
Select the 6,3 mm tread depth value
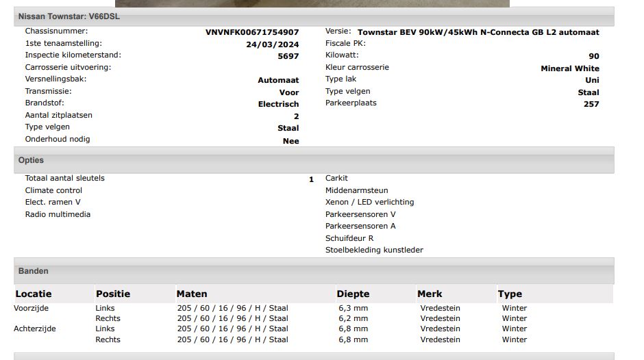[x=353, y=308]
